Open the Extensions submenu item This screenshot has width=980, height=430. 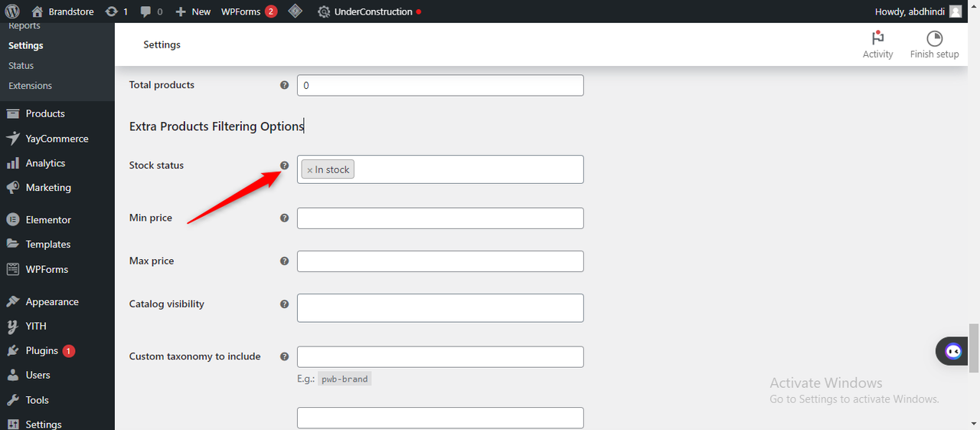pyautogui.click(x=30, y=85)
